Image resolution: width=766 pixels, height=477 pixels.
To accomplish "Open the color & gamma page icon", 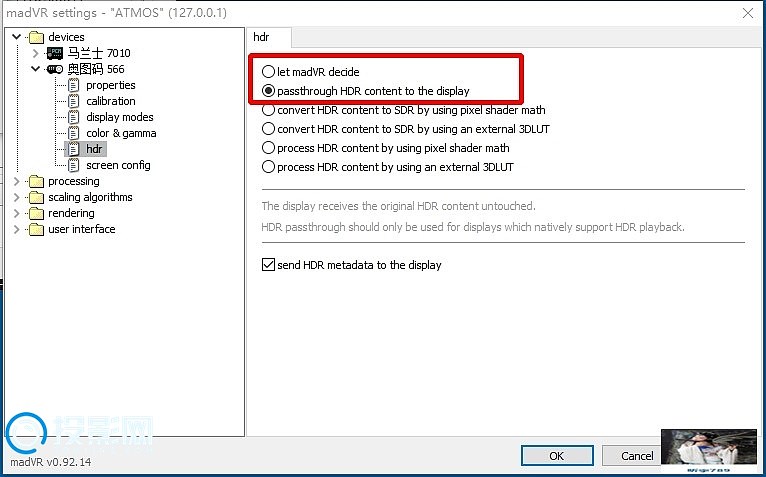I will point(73,133).
